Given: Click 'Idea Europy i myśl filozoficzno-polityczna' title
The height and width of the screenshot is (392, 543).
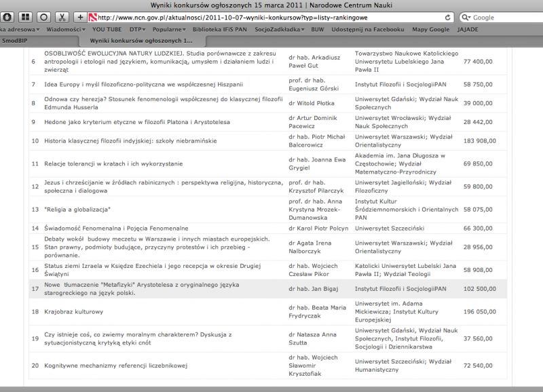Looking at the screenshot, I should coord(143,84).
